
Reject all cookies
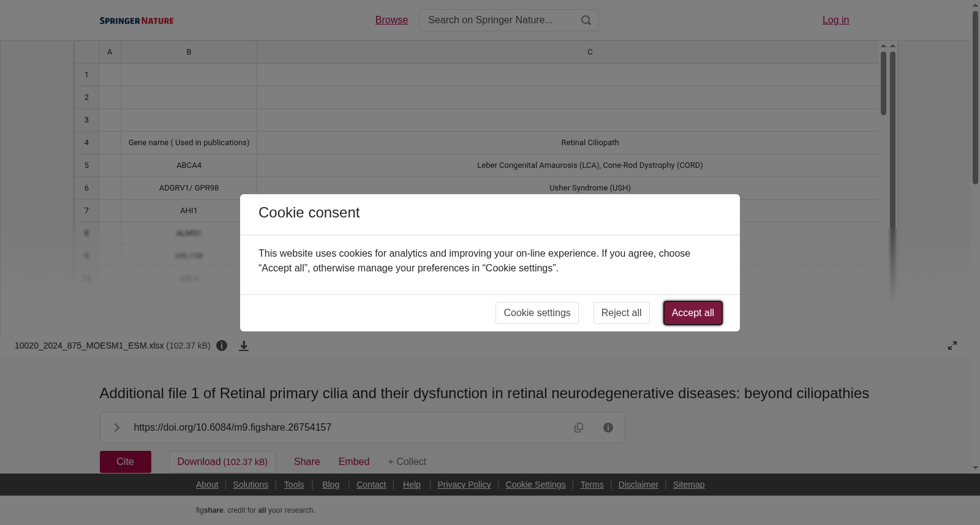(x=621, y=313)
